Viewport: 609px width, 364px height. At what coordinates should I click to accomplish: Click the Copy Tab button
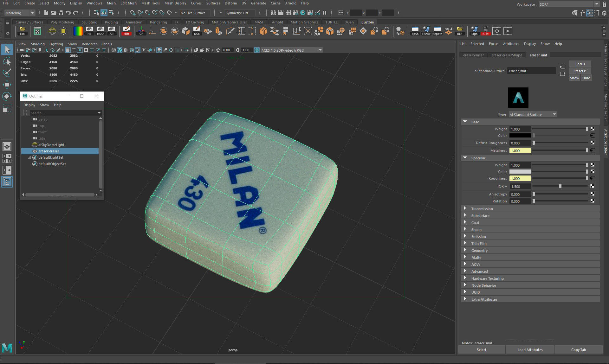click(x=579, y=350)
